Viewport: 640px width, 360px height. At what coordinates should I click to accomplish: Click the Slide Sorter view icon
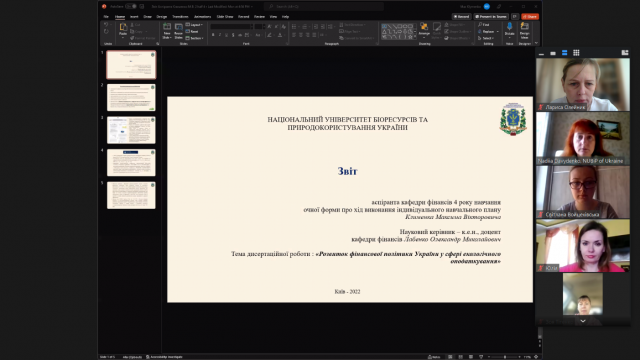(461, 357)
